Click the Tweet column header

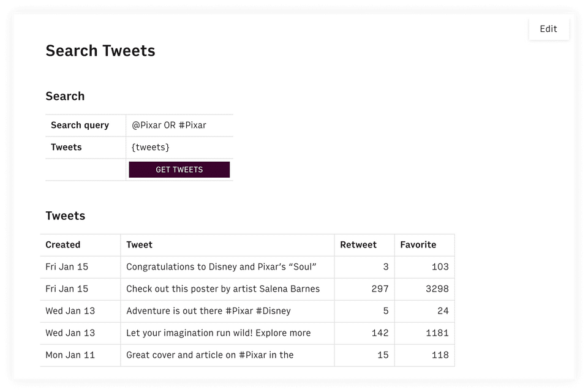(140, 245)
